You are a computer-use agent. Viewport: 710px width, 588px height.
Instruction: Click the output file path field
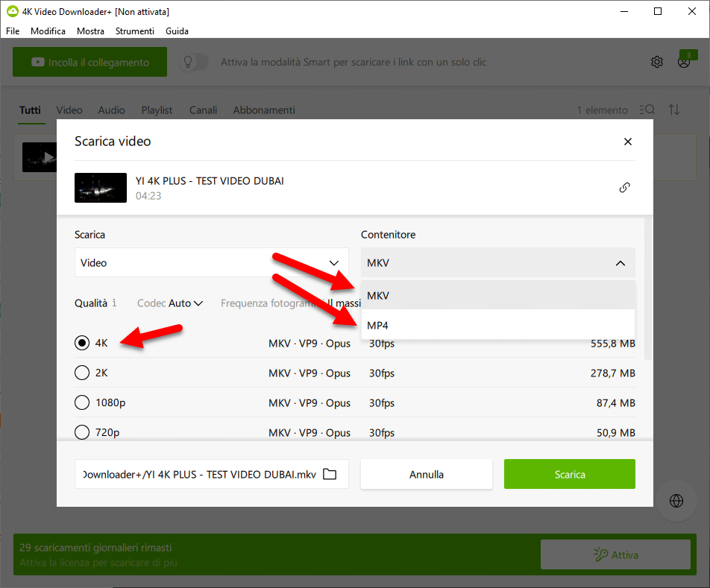[x=212, y=474]
